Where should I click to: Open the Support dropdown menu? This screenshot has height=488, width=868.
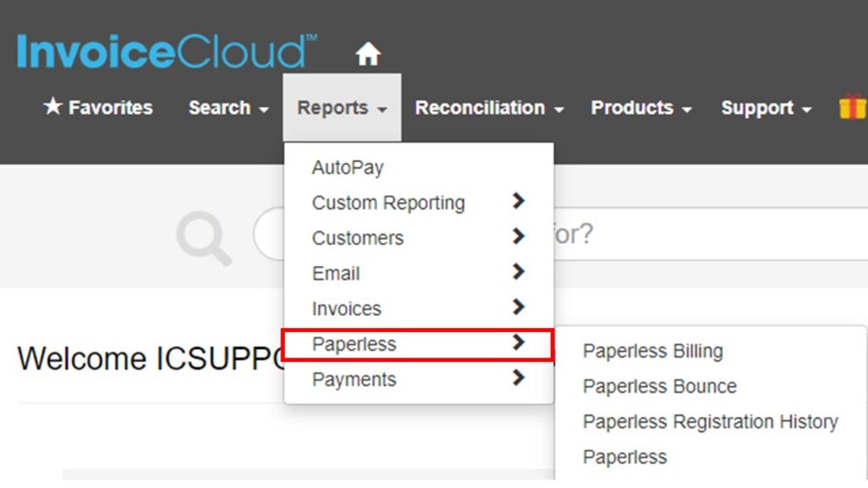(x=766, y=108)
